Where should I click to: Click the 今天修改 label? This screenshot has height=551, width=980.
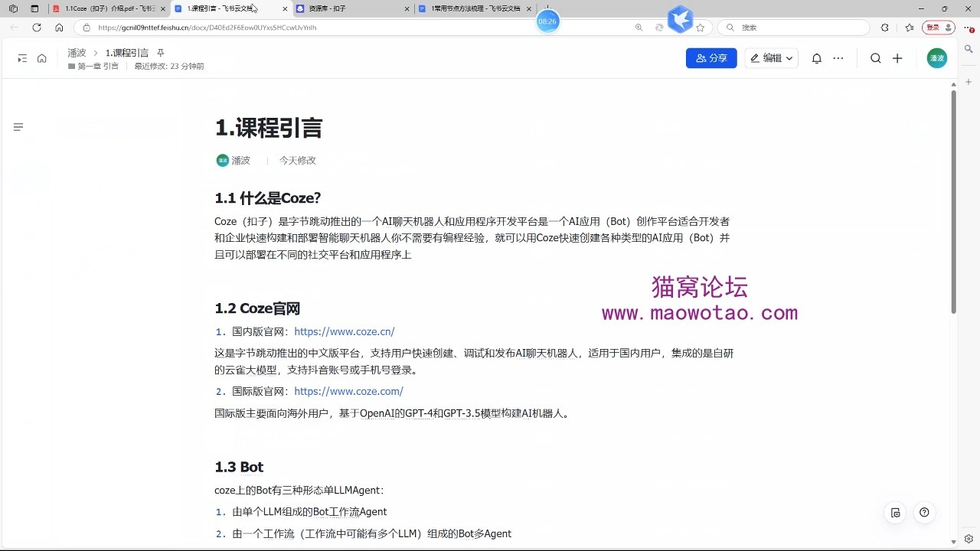point(297,161)
